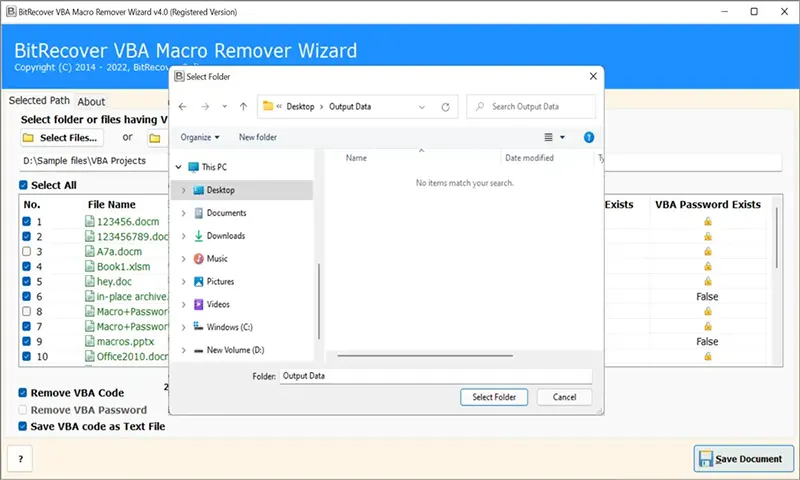Viewport: 800px width, 480px height.
Task: Open the Organize dropdown menu
Action: point(200,137)
